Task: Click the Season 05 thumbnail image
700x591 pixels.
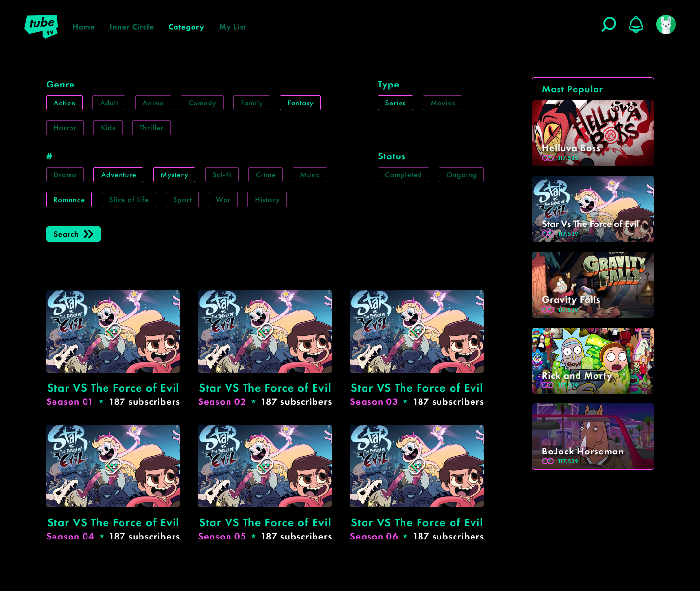Action: (265, 466)
